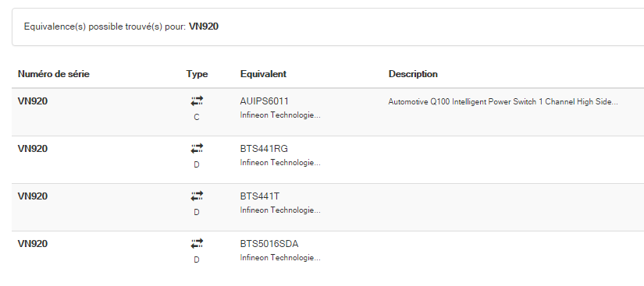Open the AUIPS6011 equivalent part
The image size is (644, 286).
click(265, 101)
